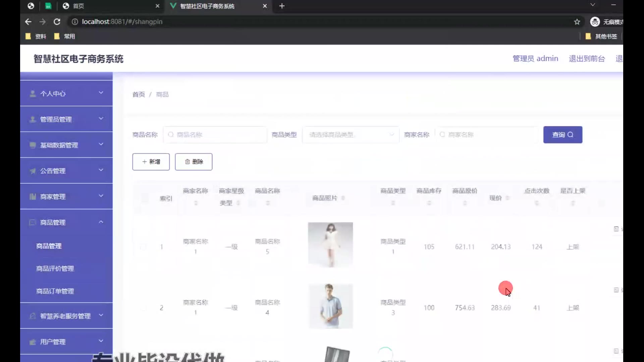
Task: Open 商品管理 submenu item
Action: pos(49,246)
